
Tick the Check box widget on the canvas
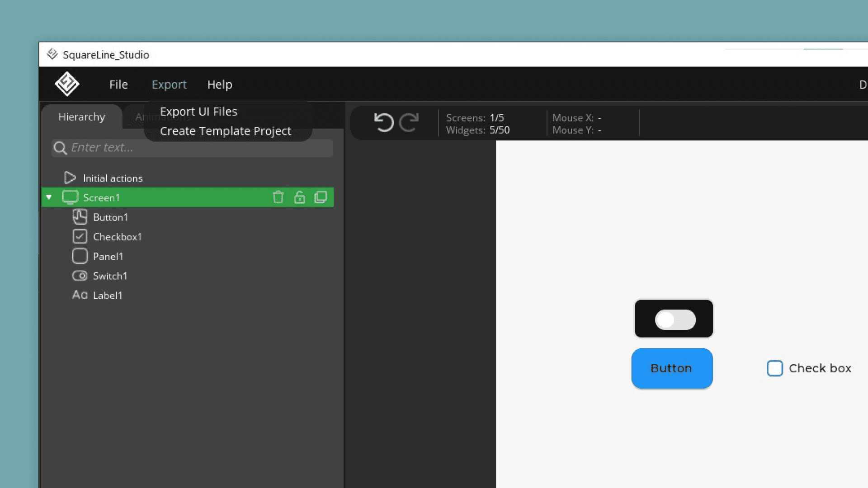pyautogui.click(x=774, y=368)
